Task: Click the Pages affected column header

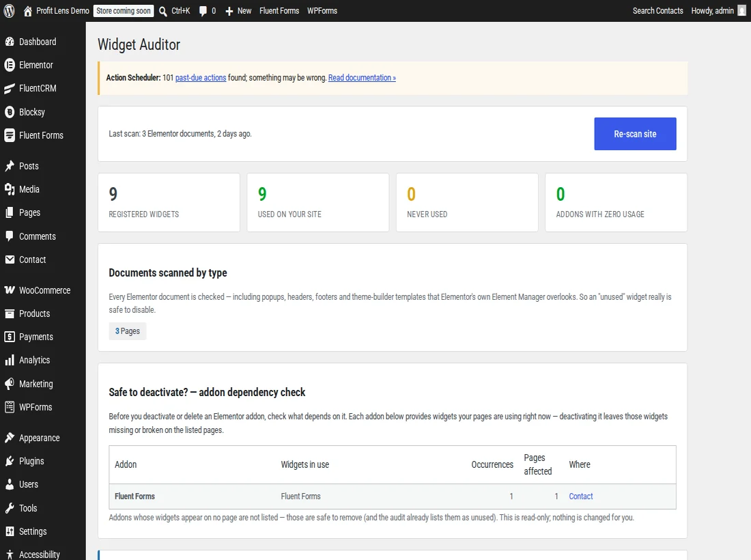Action: (537, 464)
